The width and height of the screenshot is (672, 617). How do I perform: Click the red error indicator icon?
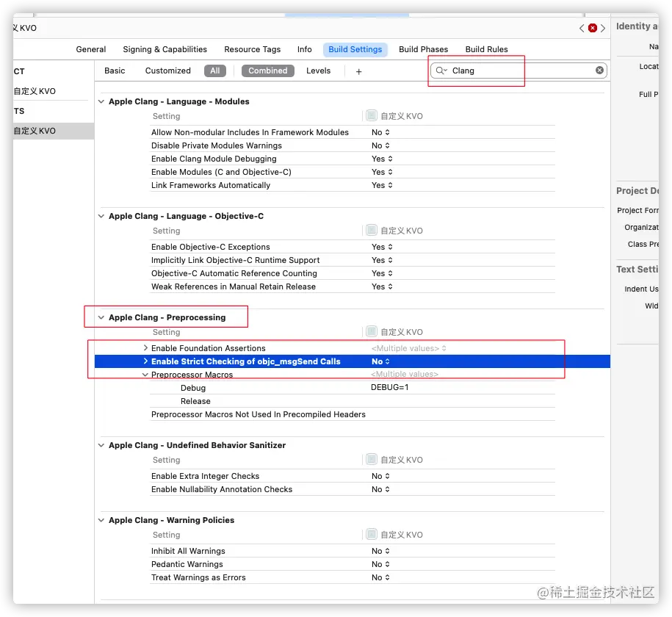click(592, 28)
